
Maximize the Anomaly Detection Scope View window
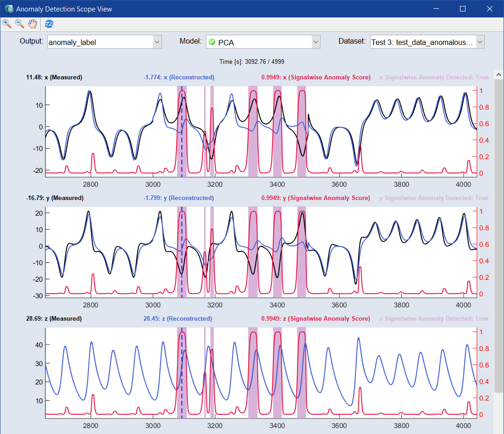(x=463, y=9)
